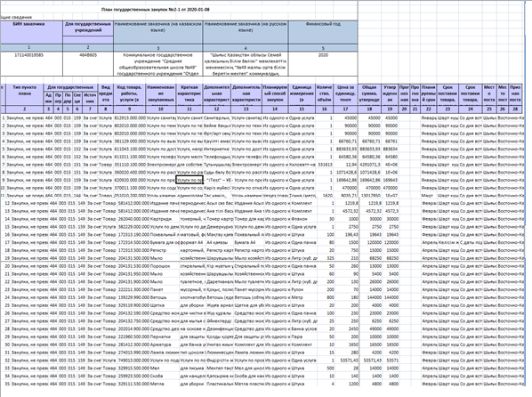Screen dimensions: 532x397
Task: Select name cell 'Пакет'
Action: pos(165,289)
